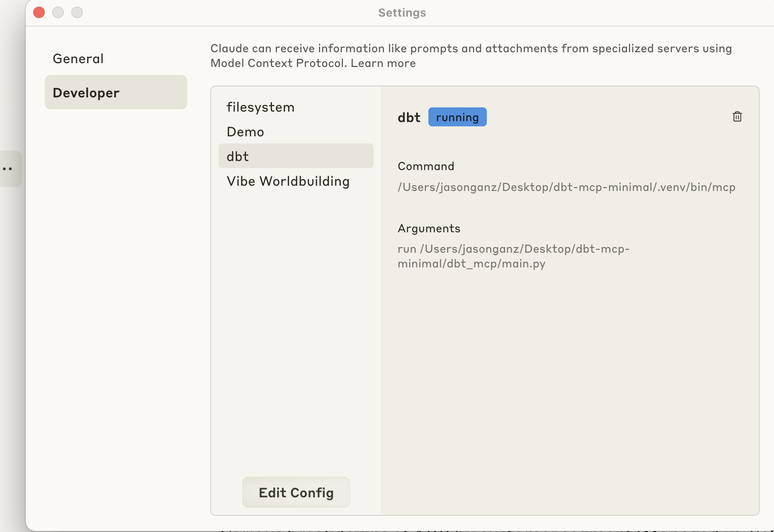
Task: Select the Demo MCP server
Action: 245,132
